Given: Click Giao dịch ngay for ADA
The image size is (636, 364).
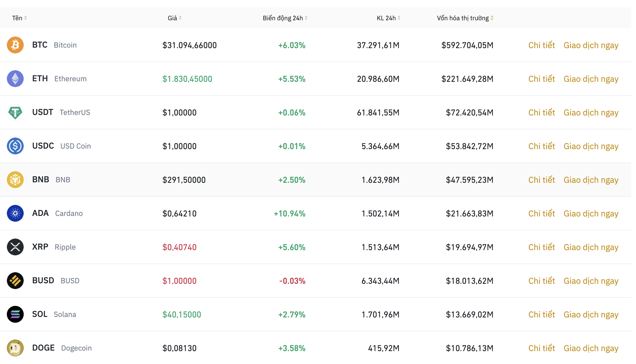Looking at the screenshot, I should point(591,214).
